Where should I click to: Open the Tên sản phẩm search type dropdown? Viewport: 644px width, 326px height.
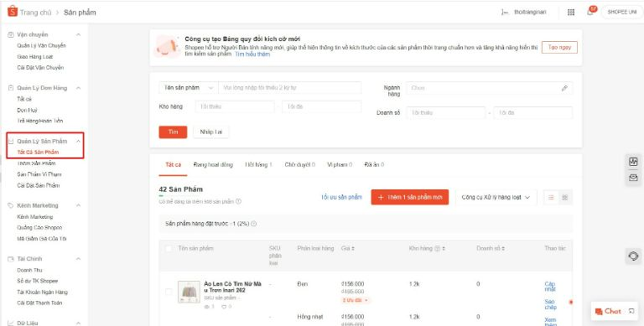pos(188,88)
